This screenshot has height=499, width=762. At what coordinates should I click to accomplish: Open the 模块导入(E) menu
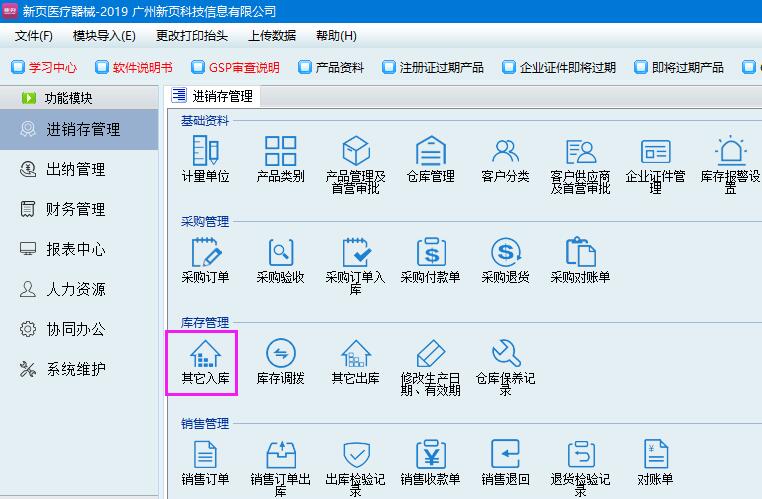tap(104, 36)
